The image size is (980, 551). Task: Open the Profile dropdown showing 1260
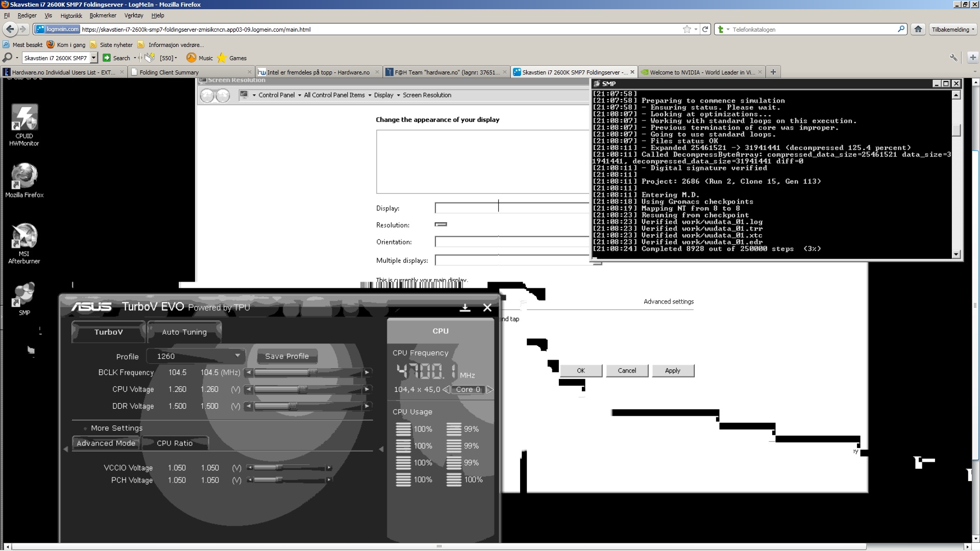click(196, 356)
